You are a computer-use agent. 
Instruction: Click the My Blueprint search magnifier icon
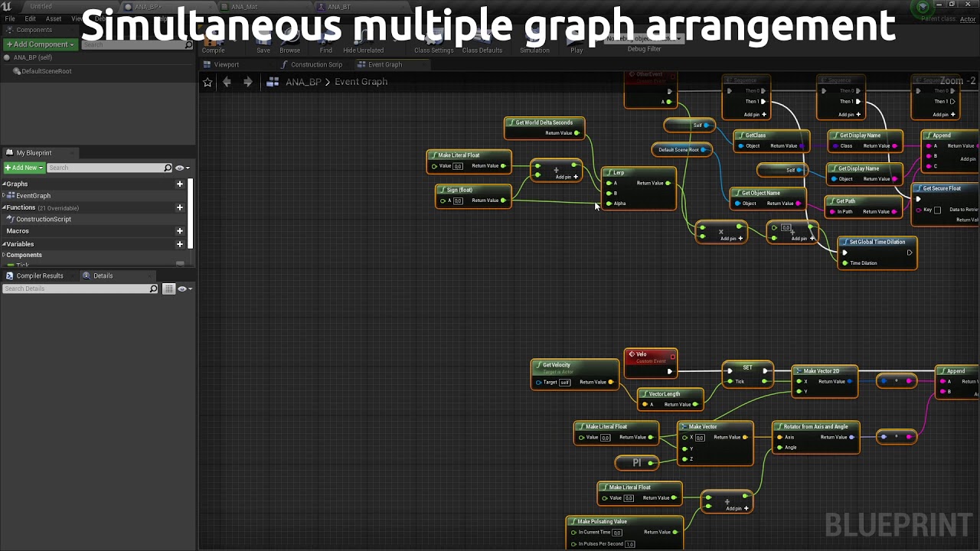pyautogui.click(x=168, y=168)
